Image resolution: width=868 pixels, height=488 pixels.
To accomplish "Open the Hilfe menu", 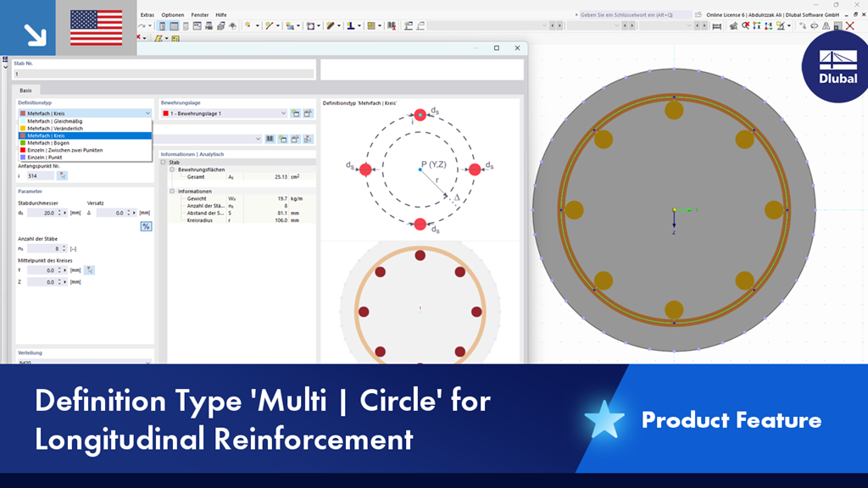I will [221, 15].
